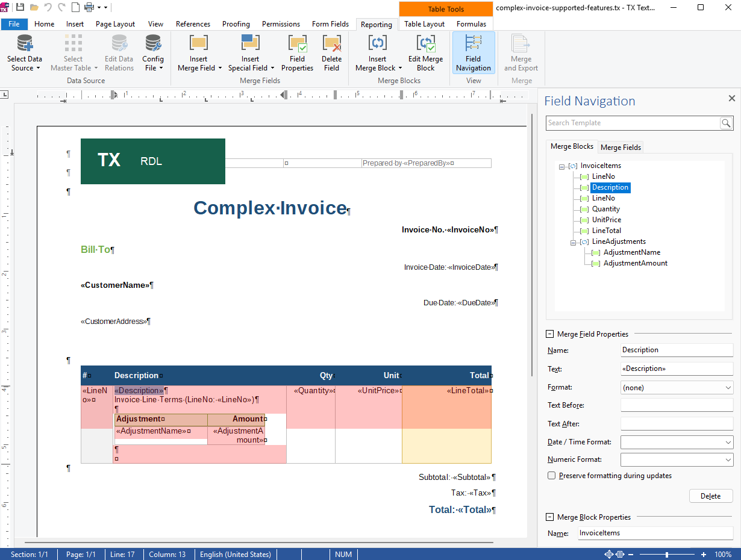The image size is (741, 560).
Task: Select the Merge Blocks tab
Action: (572, 146)
